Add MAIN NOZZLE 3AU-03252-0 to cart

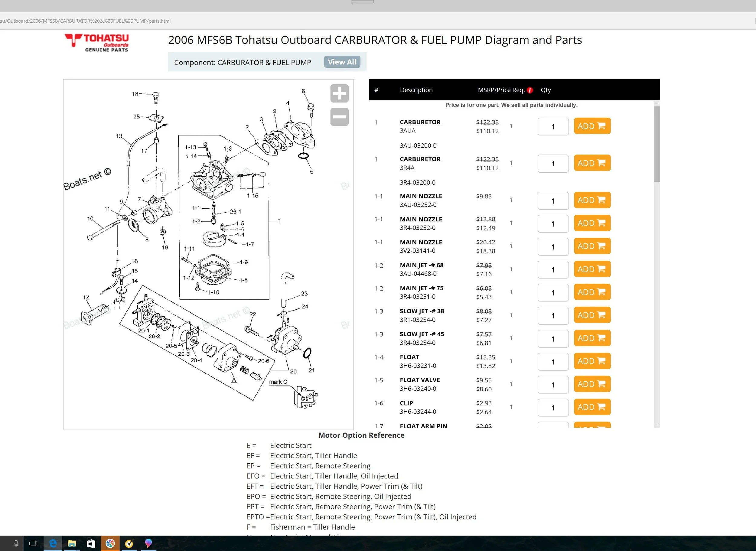[592, 200]
